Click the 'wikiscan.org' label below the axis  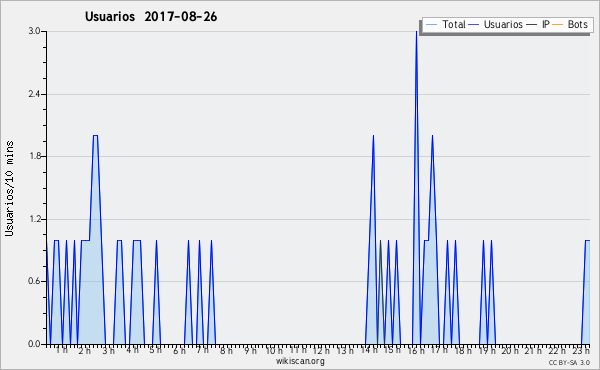tap(300, 361)
